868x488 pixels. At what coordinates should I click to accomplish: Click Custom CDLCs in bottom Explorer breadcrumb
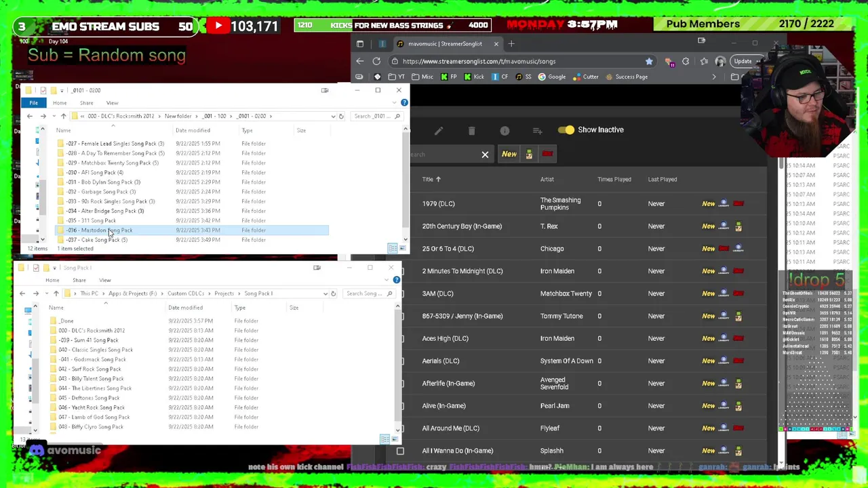point(186,293)
